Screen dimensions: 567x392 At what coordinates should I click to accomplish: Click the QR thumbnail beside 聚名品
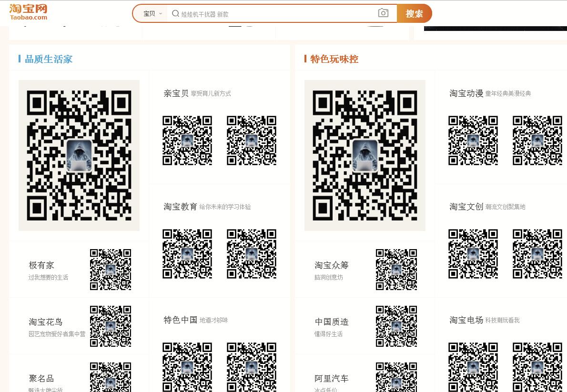click(x=111, y=377)
